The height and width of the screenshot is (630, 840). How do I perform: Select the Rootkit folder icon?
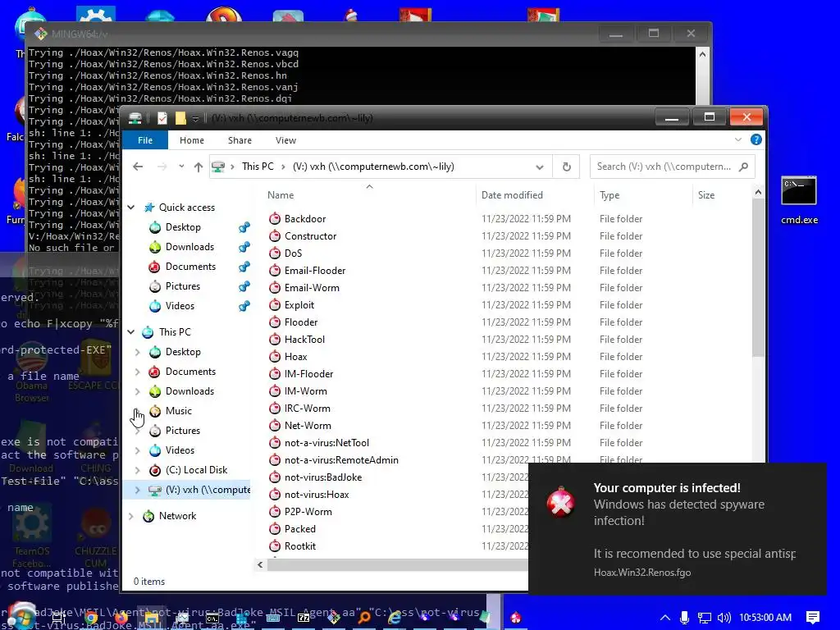pos(275,546)
